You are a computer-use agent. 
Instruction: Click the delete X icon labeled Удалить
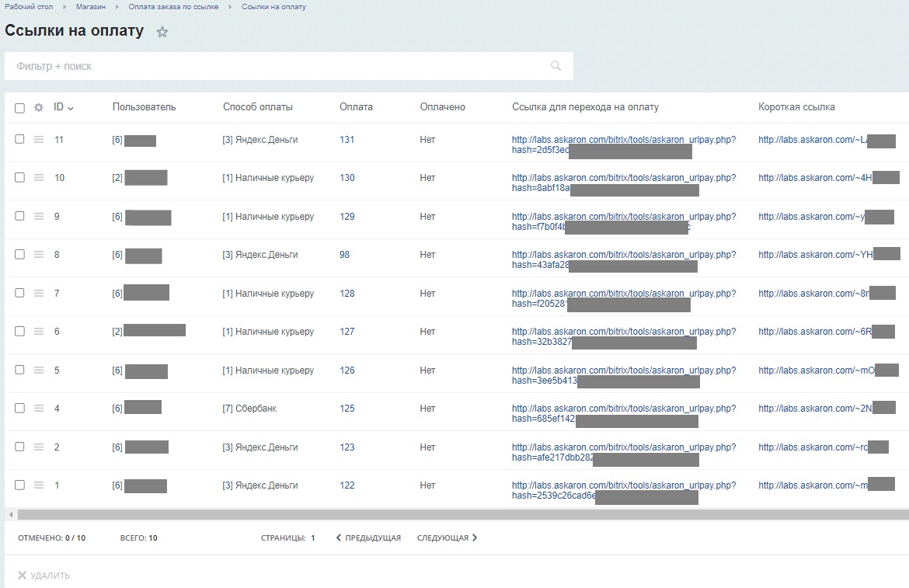pos(23,576)
